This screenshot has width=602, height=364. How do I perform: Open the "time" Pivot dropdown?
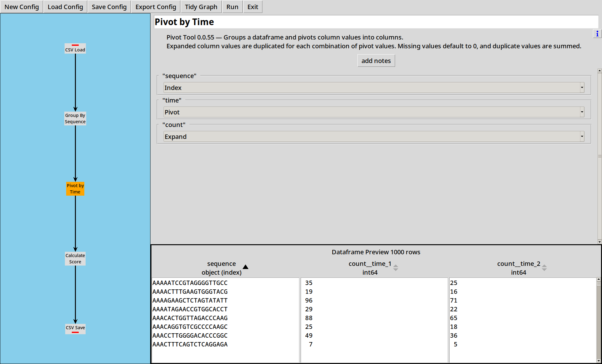(x=374, y=112)
